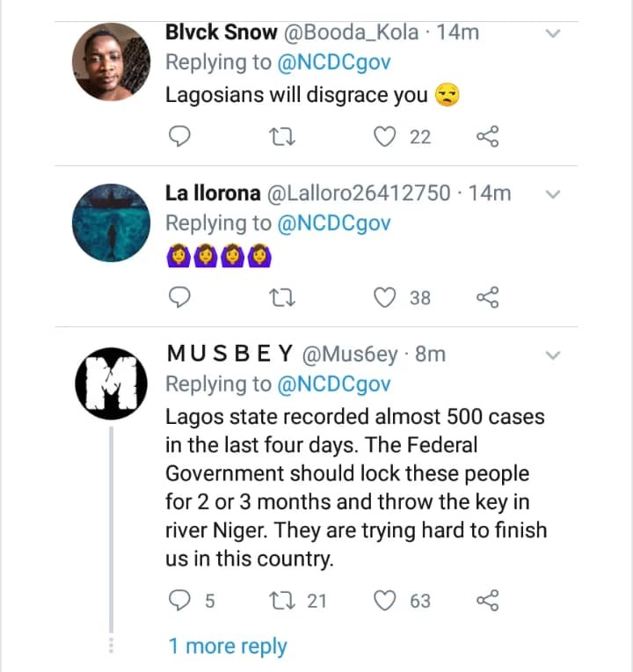Image resolution: width=633 pixels, height=672 pixels.
Task: Like MUSBEY's tweet with 63 likes
Action: 385,601
